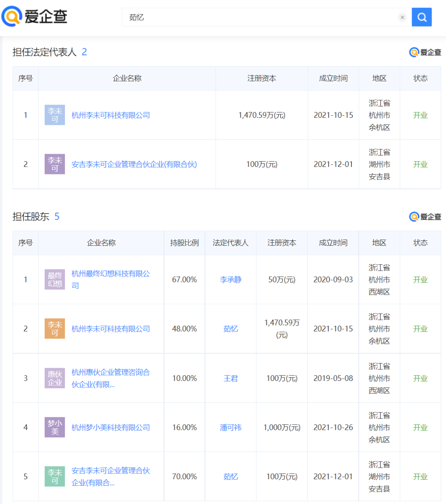Open legal representative 潘可祎's profile

tap(230, 428)
